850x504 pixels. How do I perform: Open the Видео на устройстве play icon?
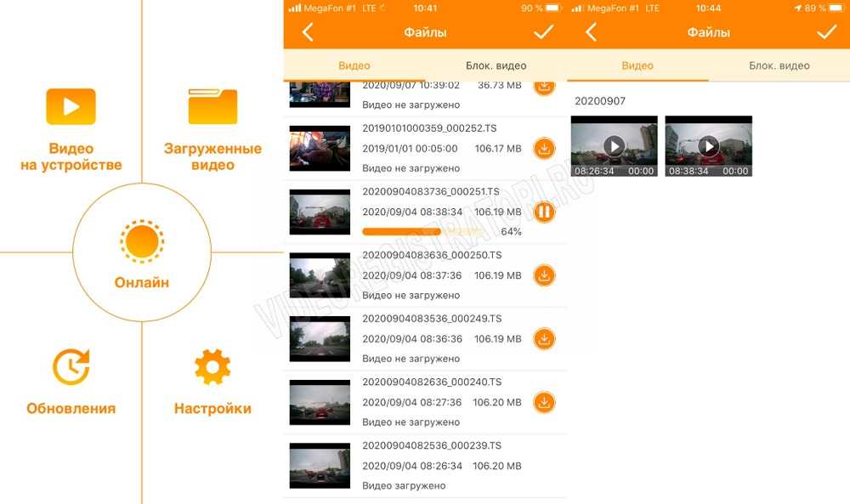tap(71, 107)
